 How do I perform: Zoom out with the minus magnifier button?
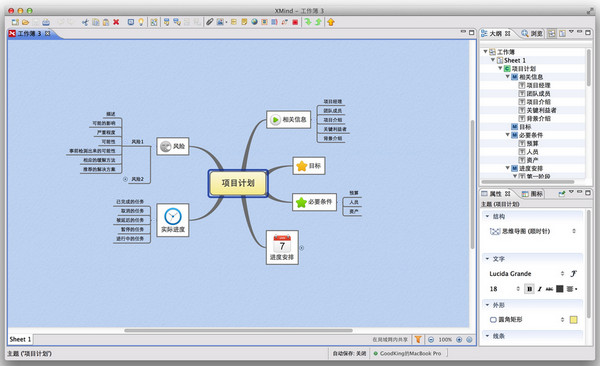tap(431, 340)
